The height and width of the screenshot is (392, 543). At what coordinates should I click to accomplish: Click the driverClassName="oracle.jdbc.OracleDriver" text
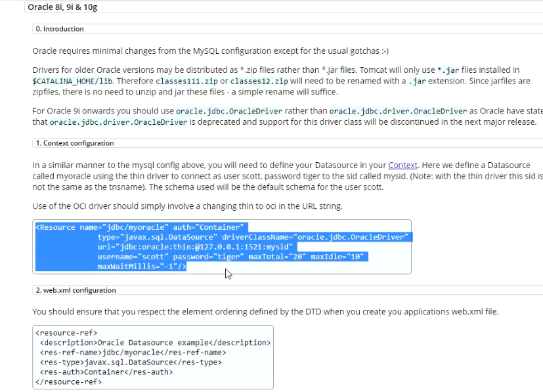click(315, 237)
